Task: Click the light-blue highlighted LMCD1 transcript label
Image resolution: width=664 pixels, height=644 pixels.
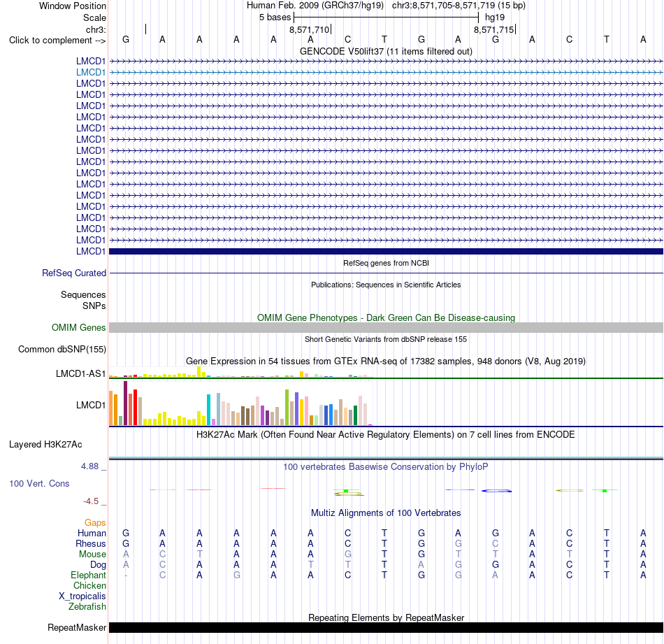Action: pos(91,72)
